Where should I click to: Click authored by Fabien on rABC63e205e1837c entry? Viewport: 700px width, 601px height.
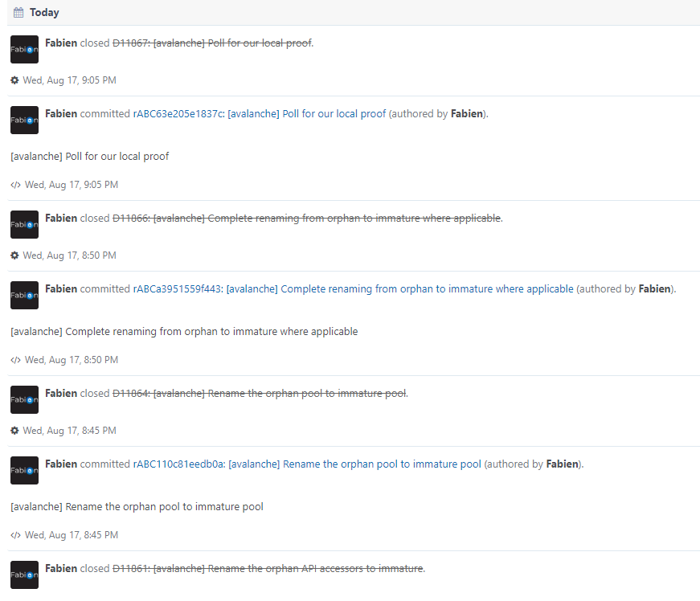click(467, 114)
